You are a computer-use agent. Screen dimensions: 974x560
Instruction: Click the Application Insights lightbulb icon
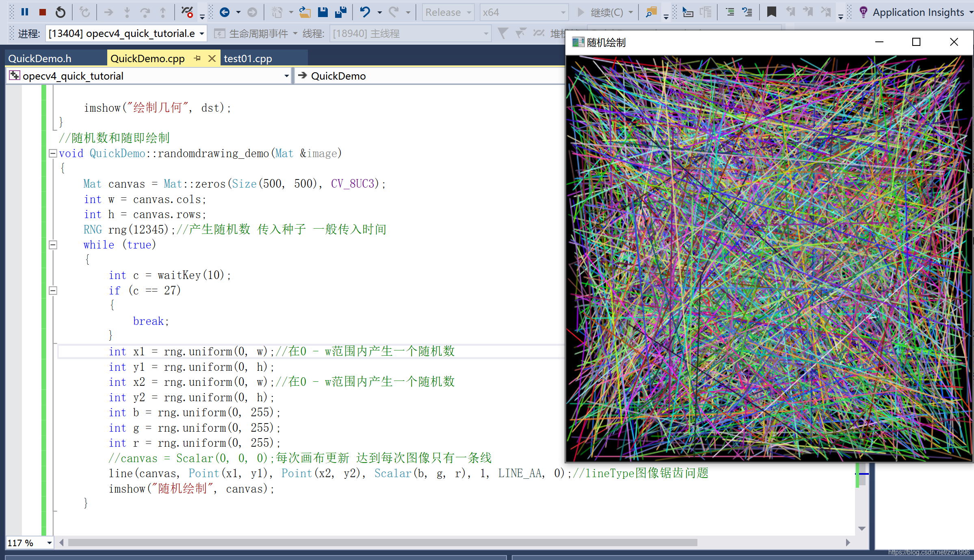pyautogui.click(x=863, y=12)
